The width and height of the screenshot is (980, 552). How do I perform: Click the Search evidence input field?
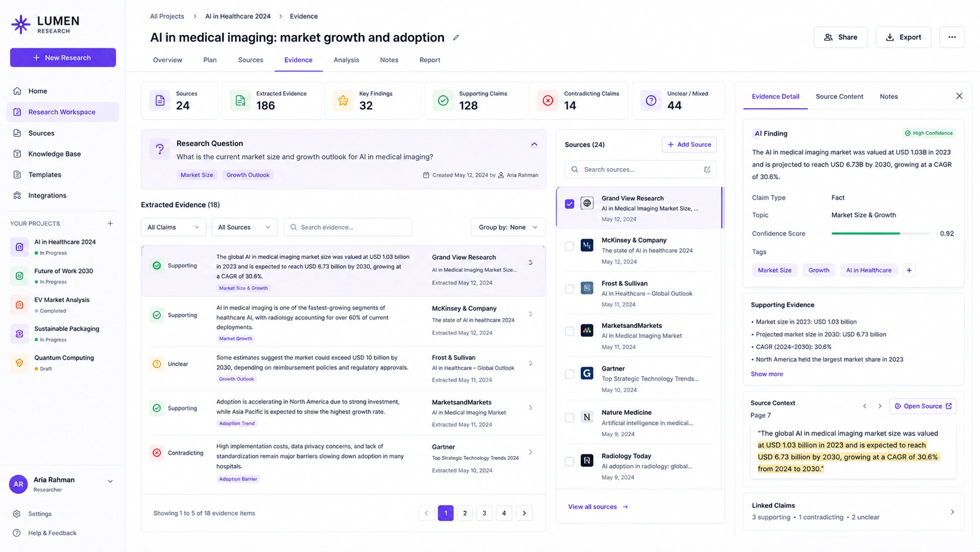(x=348, y=227)
